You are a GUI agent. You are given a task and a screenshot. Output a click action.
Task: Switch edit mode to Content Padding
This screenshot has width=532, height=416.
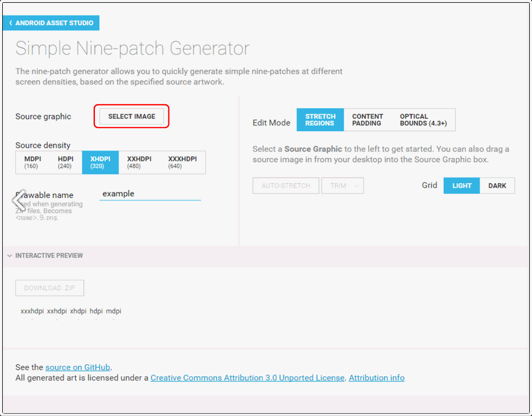368,120
